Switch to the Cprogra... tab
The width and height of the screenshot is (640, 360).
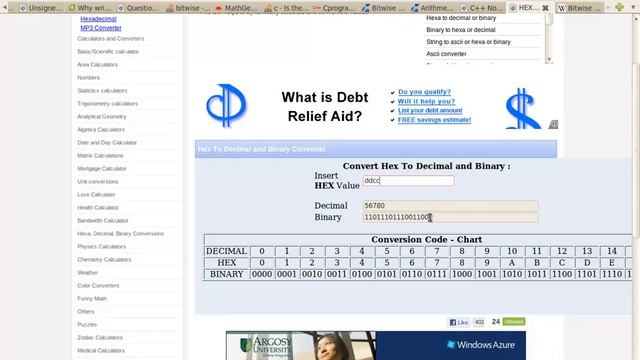tap(333, 8)
